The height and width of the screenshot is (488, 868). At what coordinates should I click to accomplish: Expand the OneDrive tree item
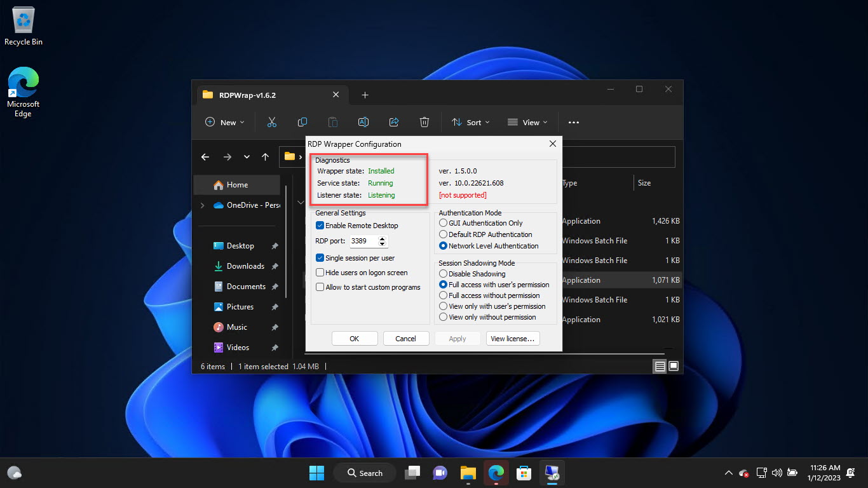point(203,205)
